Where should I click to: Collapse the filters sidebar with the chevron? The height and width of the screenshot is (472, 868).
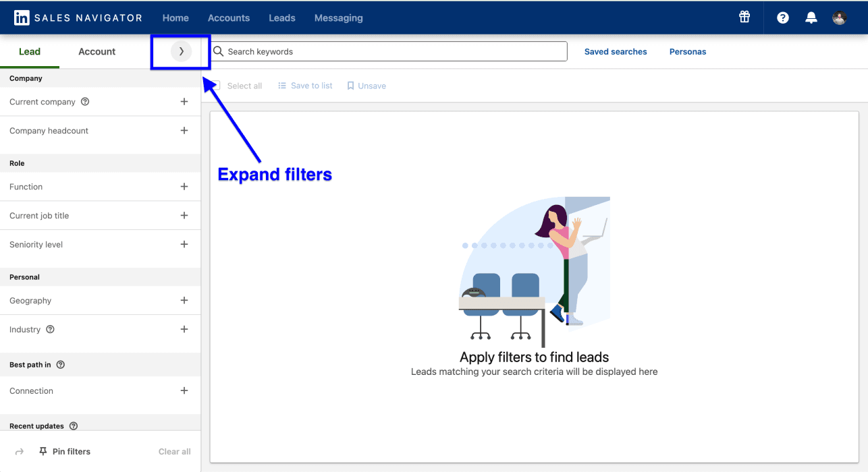point(180,51)
